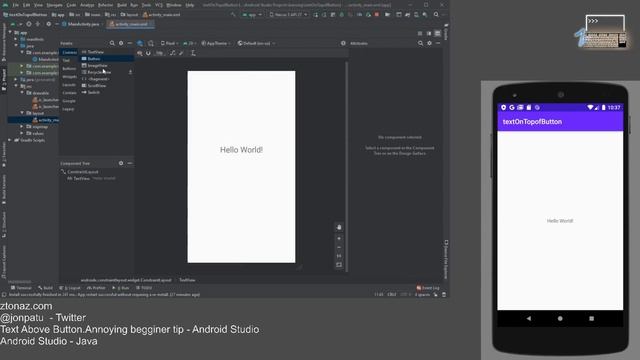Switch editor to Code view mode icon

(420, 33)
